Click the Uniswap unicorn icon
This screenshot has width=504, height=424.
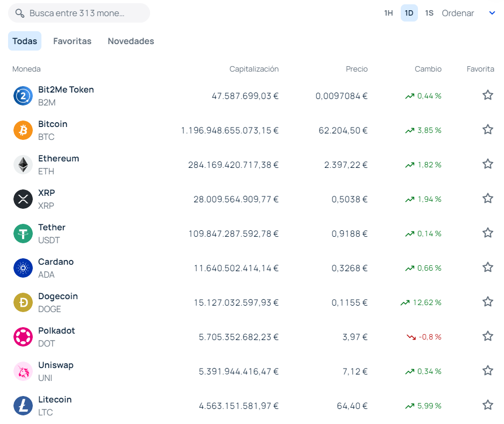[x=23, y=371]
